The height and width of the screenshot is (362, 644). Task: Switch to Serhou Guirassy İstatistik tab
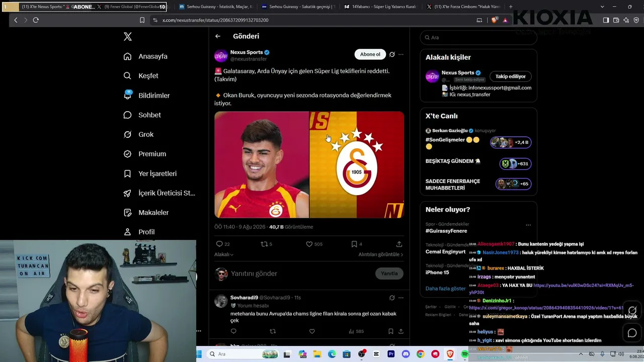click(216, 7)
